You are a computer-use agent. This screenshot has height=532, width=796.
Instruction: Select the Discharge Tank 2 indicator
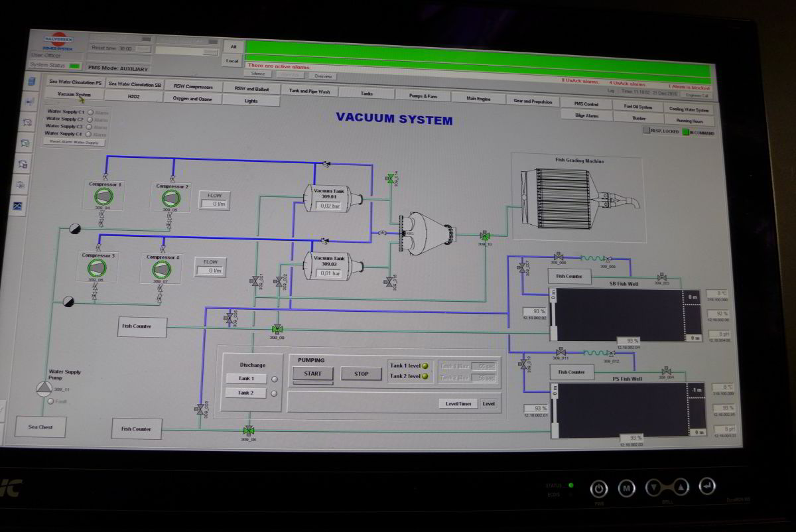[275, 393]
